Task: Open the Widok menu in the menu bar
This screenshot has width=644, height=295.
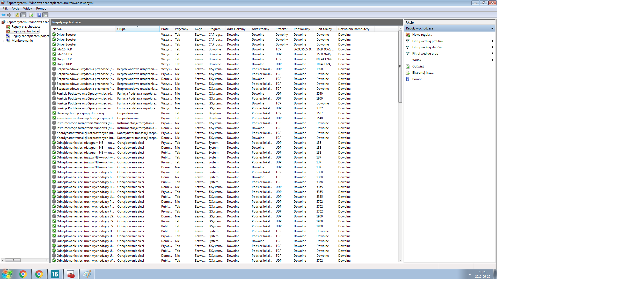Action: [28, 9]
